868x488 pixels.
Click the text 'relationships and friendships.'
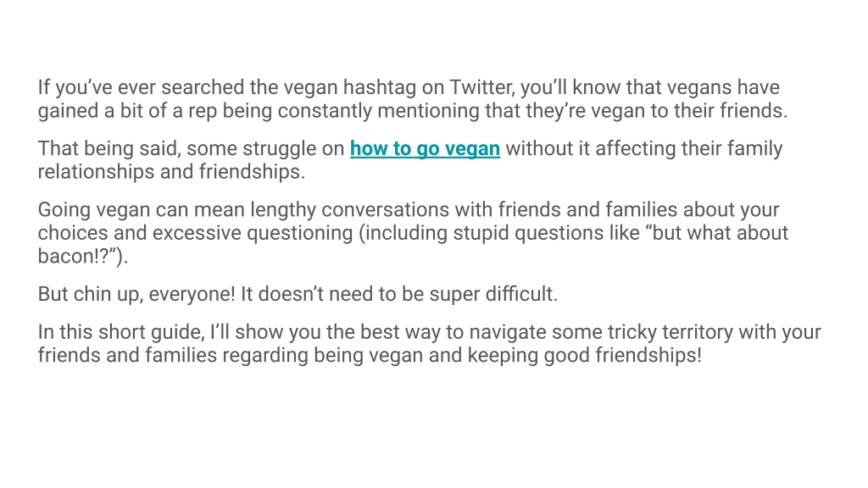(x=171, y=172)
